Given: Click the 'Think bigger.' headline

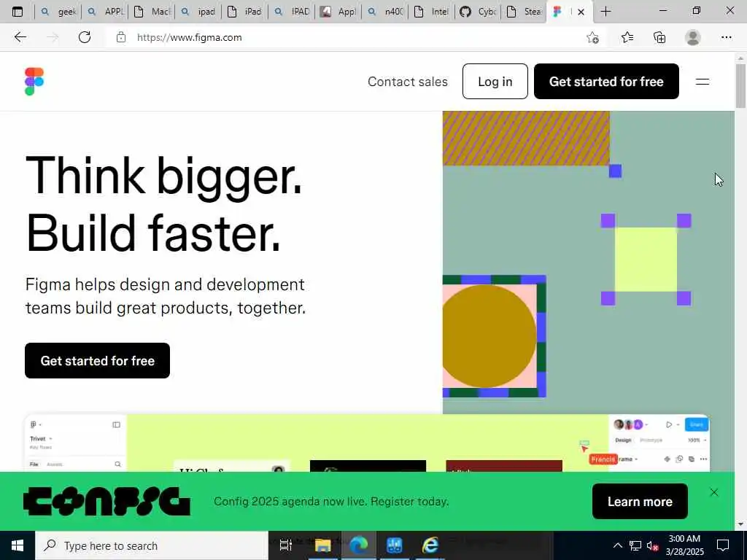Looking at the screenshot, I should coord(163,176).
